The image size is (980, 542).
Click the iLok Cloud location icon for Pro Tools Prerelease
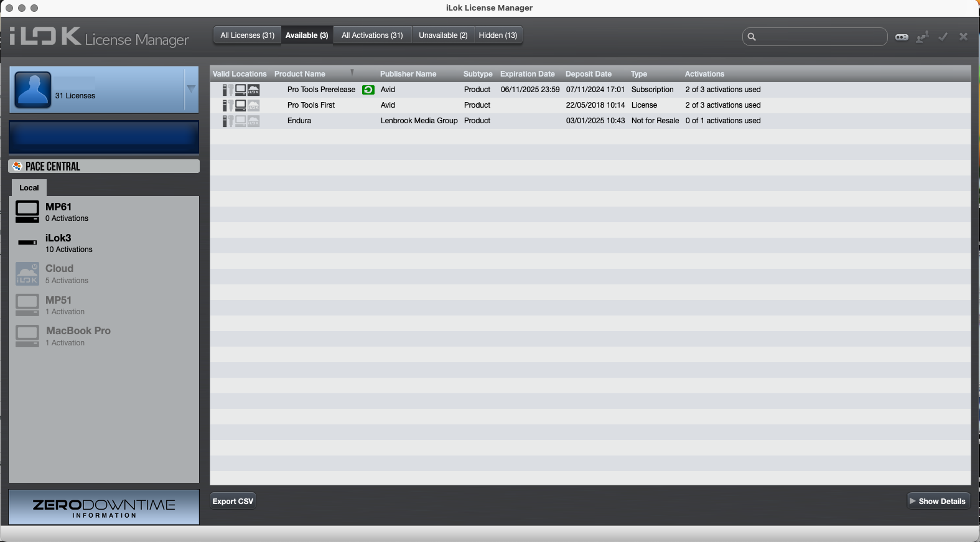point(254,90)
